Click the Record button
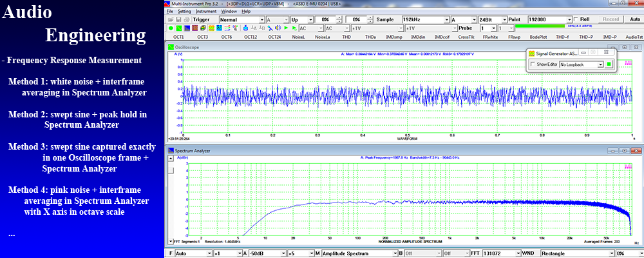 click(x=611, y=19)
